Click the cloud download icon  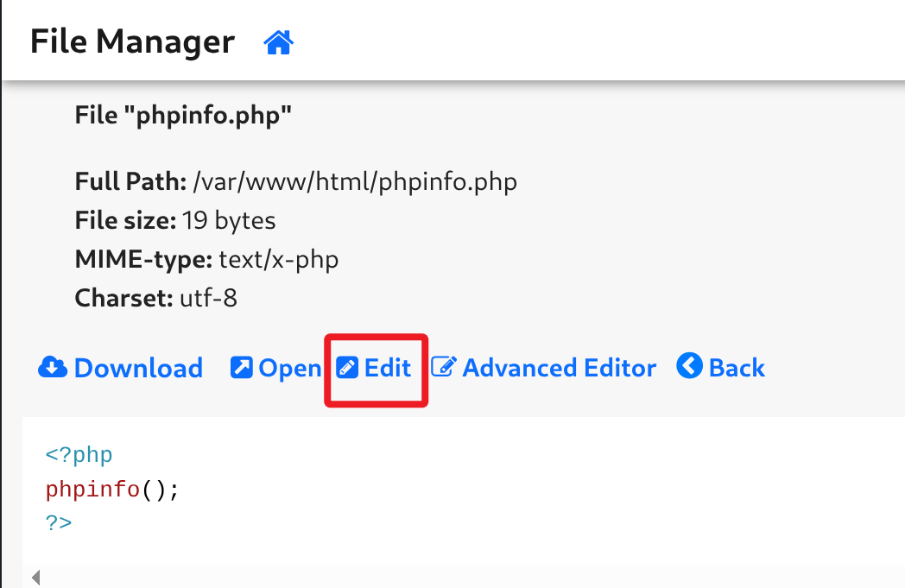click(53, 368)
